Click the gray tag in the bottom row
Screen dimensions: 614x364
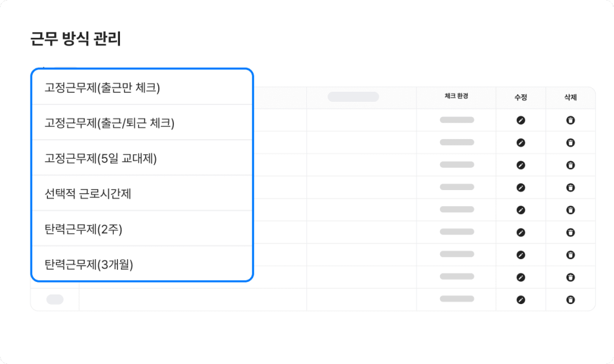coord(55,299)
